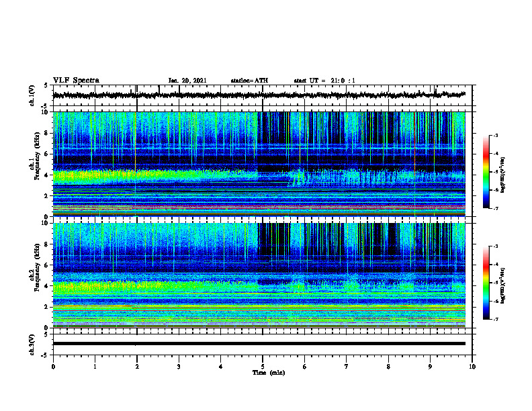Click time axis tick label "3"
Image resolution: width=532 pixels, height=411 pixels.
179,367
